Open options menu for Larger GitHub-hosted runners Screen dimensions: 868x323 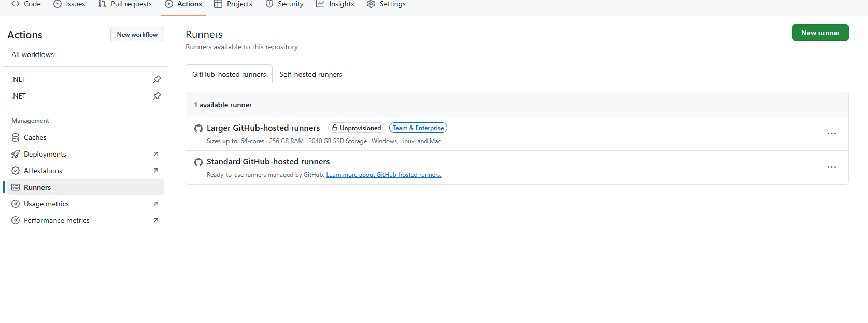coord(832,134)
